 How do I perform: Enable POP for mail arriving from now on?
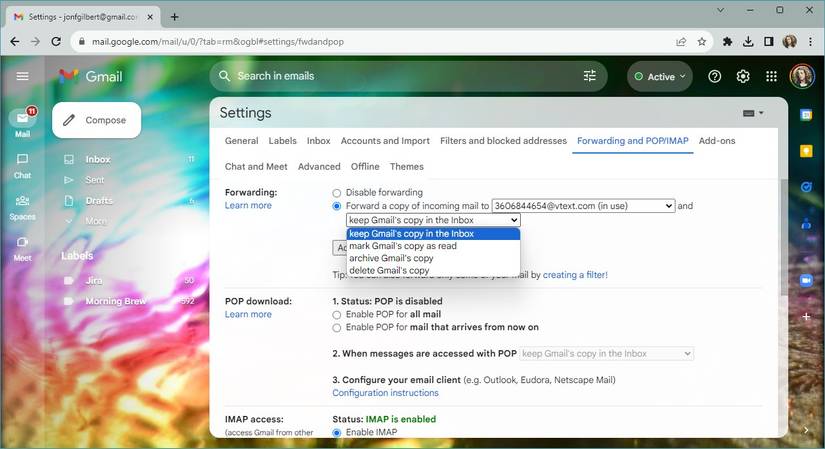coord(337,328)
